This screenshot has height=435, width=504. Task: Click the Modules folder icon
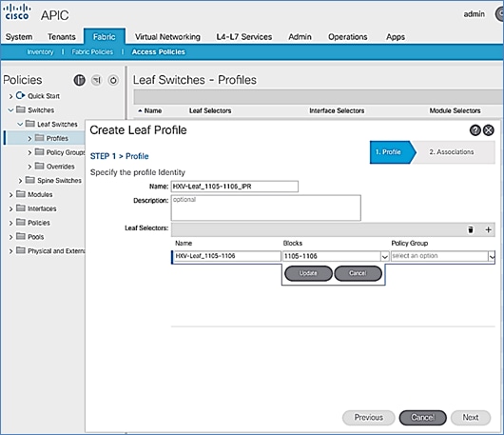pos(21,194)
